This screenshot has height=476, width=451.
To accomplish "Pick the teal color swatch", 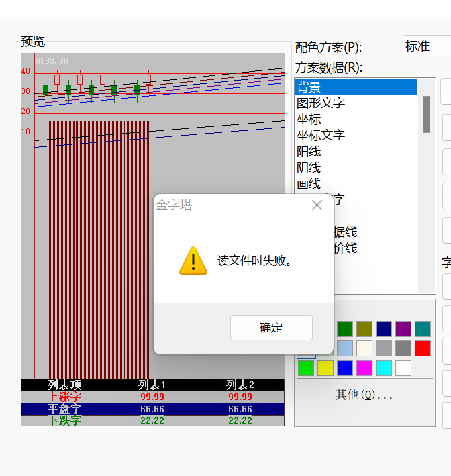I will point(423,329).
